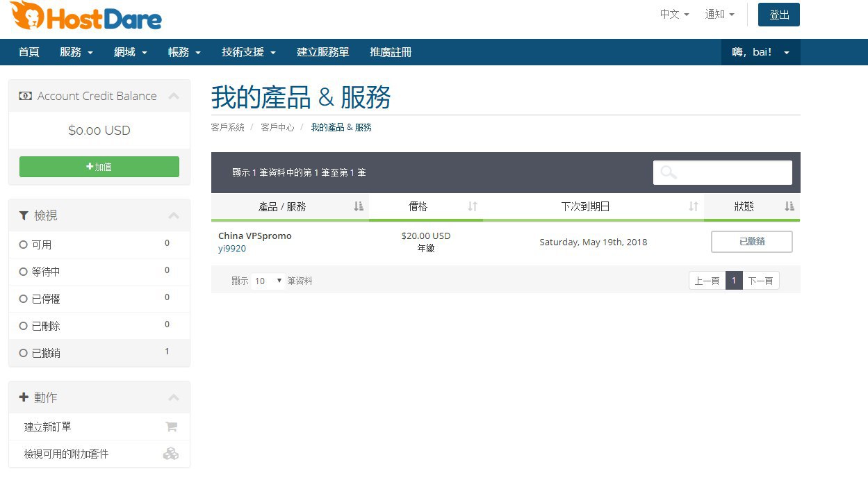Sort by 產品 / 服務 column sort icon
The image size is (868, 478).
(x=359, y=206)
